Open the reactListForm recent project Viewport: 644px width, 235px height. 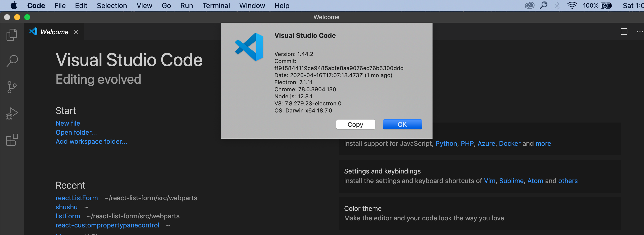76,198
